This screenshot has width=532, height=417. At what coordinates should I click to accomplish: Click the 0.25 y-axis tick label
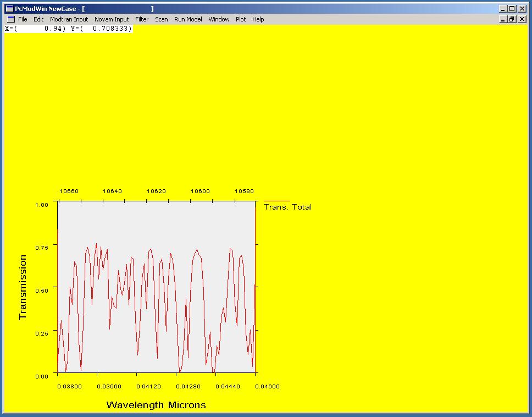point(42,333)
